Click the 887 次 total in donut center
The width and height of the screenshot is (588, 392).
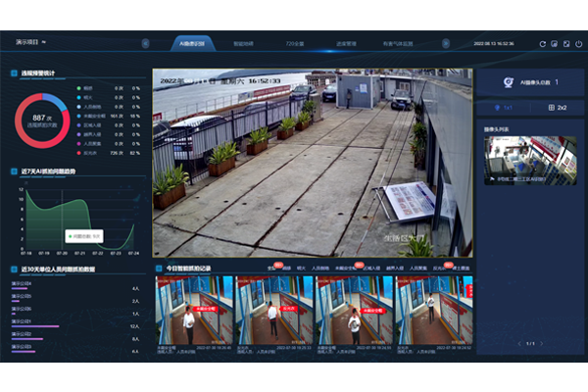pyautogui.click(x=42, y=118)
